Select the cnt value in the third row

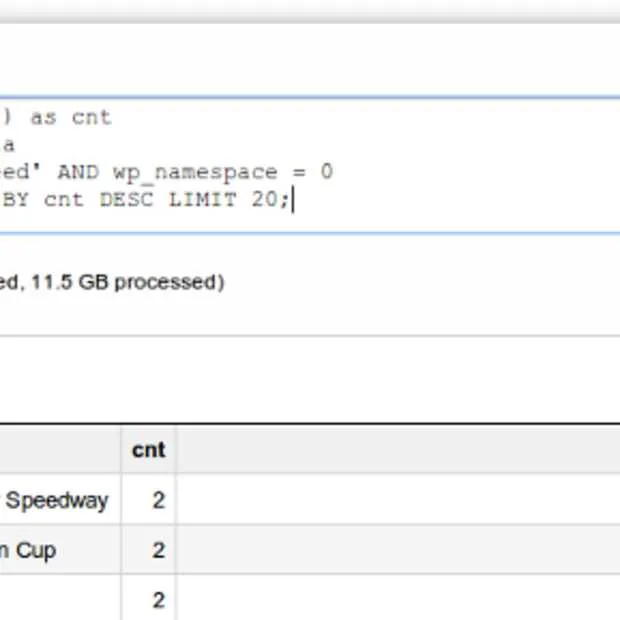[158, 600]
